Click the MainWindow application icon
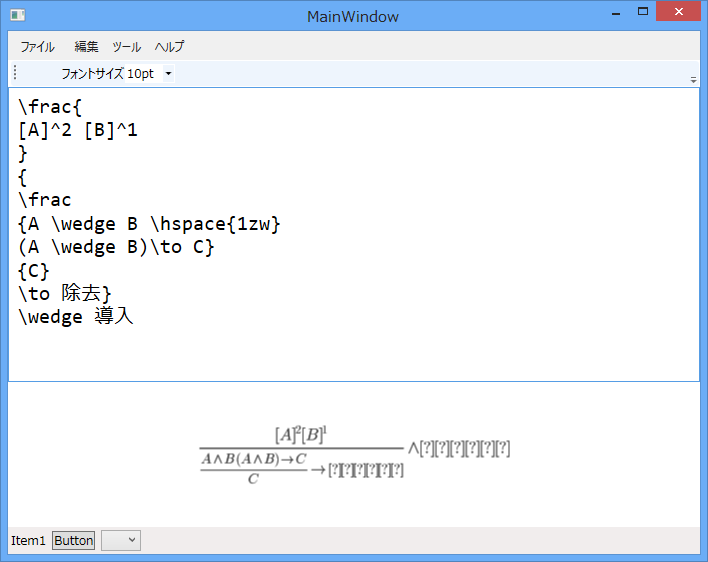The height and width of the screenshot is (562, 708). point(18,16)
